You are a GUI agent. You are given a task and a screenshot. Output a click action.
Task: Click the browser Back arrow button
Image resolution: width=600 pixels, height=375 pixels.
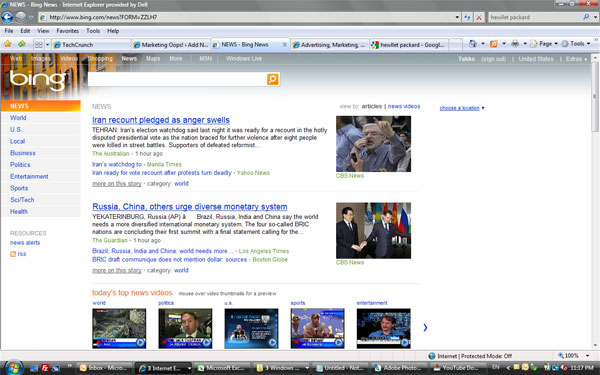point(7,17)
